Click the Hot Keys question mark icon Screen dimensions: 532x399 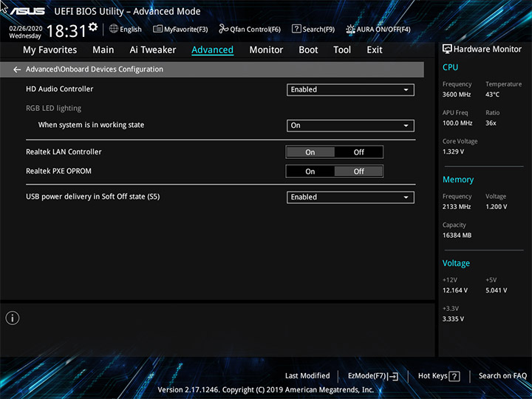tap(454, 376)
